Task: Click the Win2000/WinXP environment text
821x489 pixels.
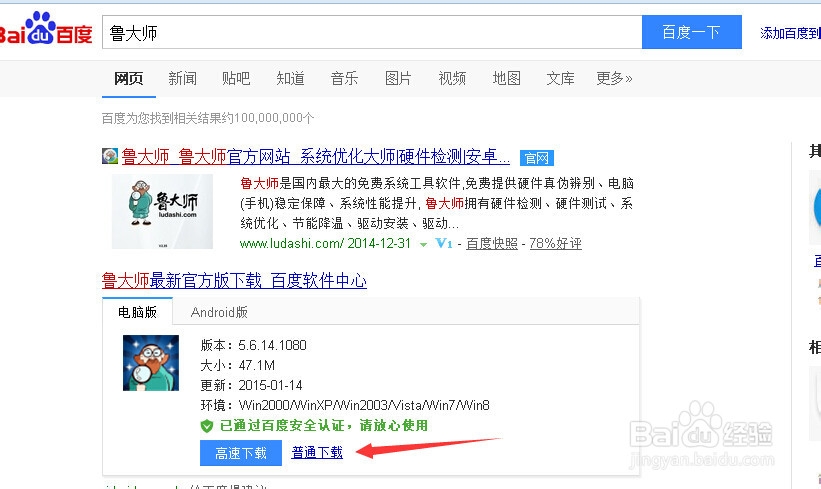Action: [x=364, y=405]
